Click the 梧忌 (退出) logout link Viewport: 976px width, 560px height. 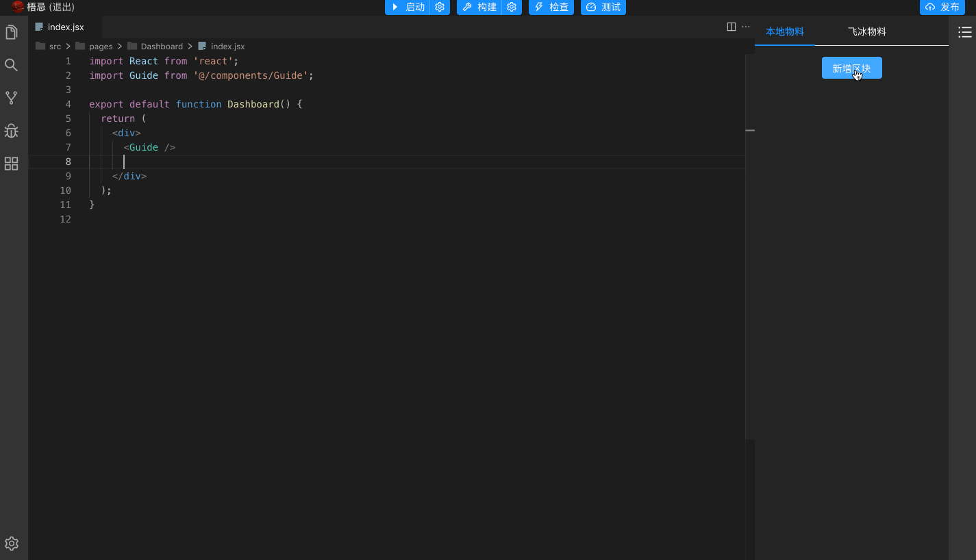click(x=51, y=7)
